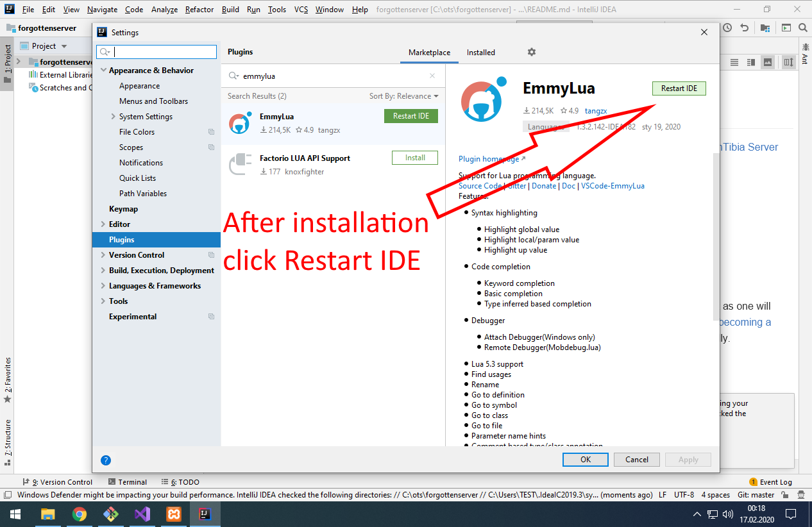The height and width of the screenshot is (527, 812).
Task: Open plugin settings gear menu
Action: 531,52
